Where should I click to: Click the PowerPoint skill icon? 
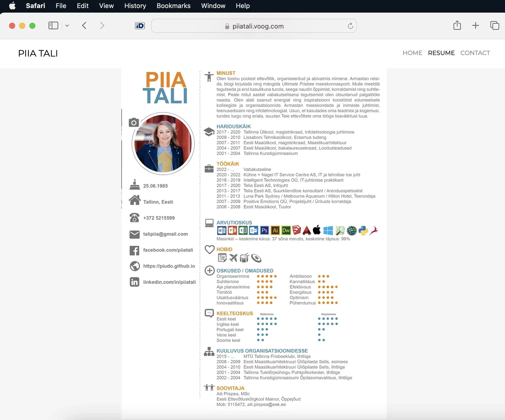pos(232,231)
